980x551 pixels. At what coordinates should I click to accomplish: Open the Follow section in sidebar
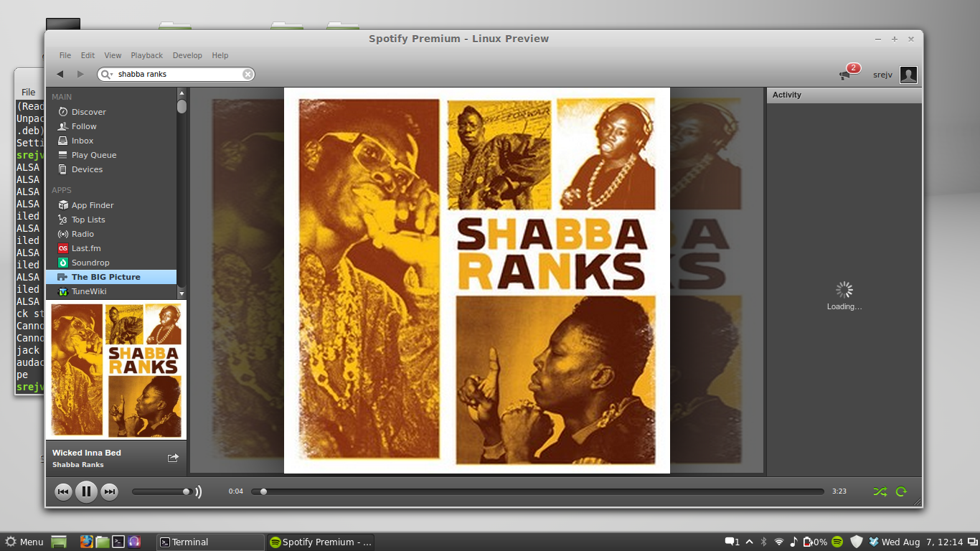point(110,126)
